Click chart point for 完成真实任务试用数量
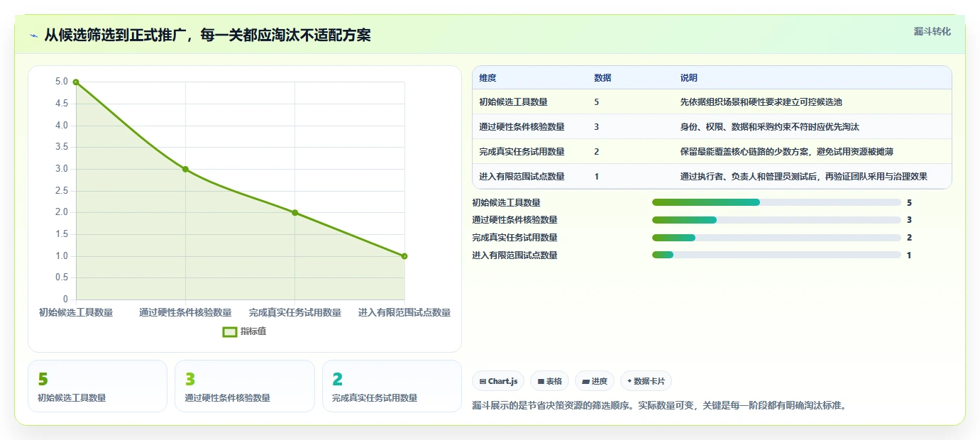The width and height of the screenshot is (980, 440). [294, 213]
